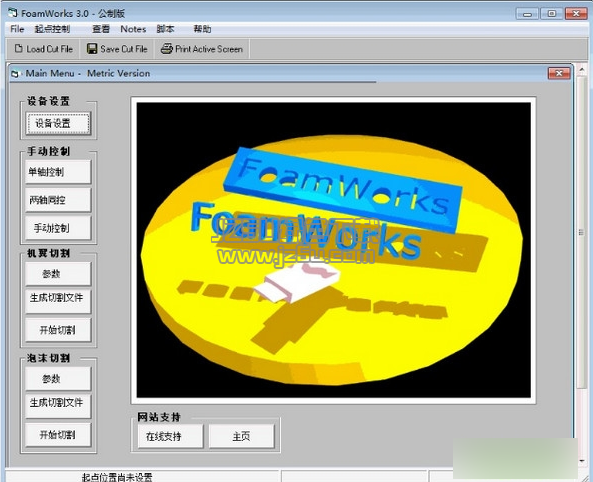Click 参数 under 机翼切割
Screen dimensions: 593x482
[x=58, y=274]
